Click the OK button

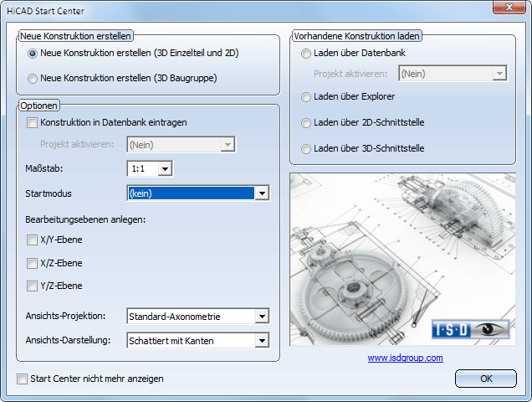click(486, 379)
